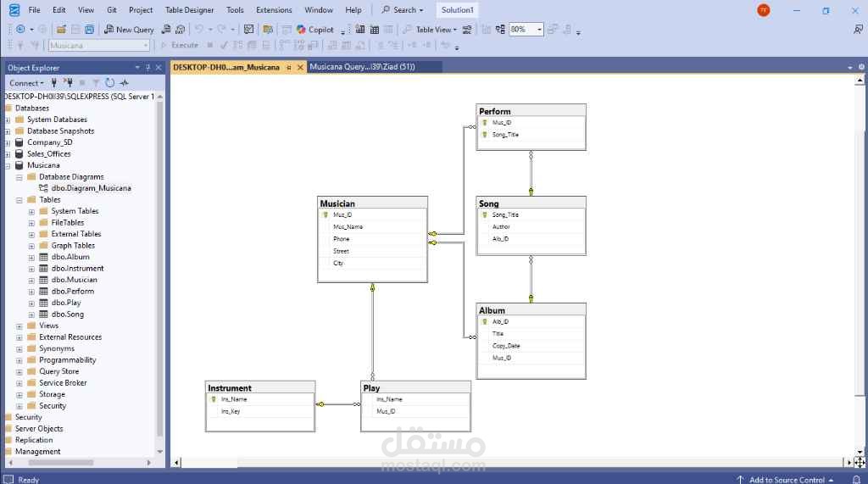Screen dimensions: 868x484
Task: Click the folder-search icon left of Copilot
Action: click(268, 30)
